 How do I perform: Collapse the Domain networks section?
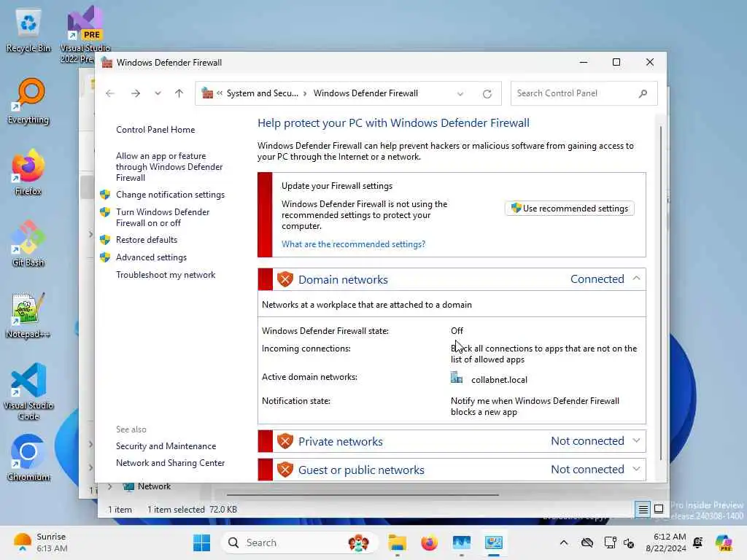coord(636,279)
